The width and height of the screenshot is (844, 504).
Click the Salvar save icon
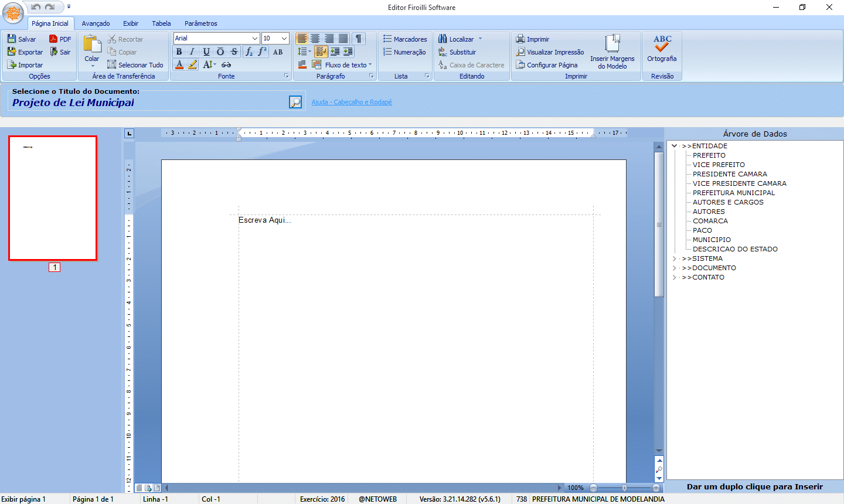coord(12,39)
